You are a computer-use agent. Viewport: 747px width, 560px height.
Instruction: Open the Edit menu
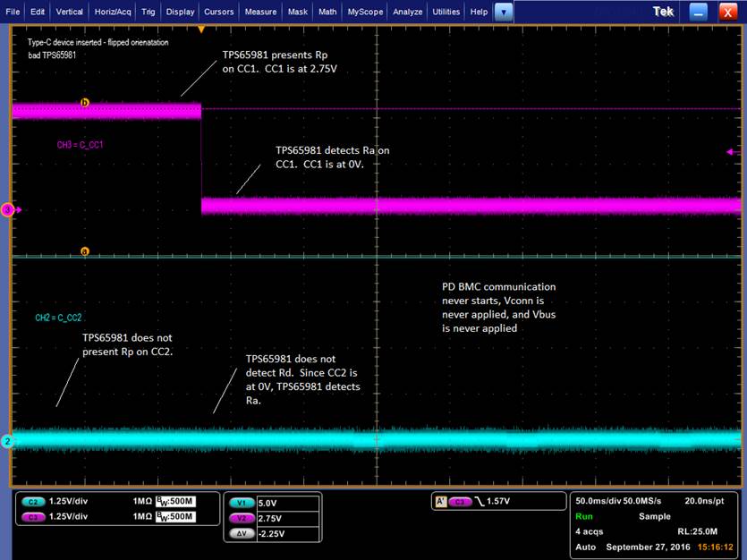pyautogui.click(x=38, y=12)
